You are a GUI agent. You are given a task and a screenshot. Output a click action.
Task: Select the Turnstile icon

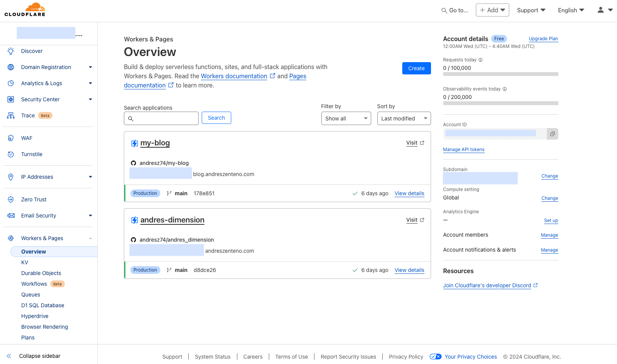click(x=10, y=154)
